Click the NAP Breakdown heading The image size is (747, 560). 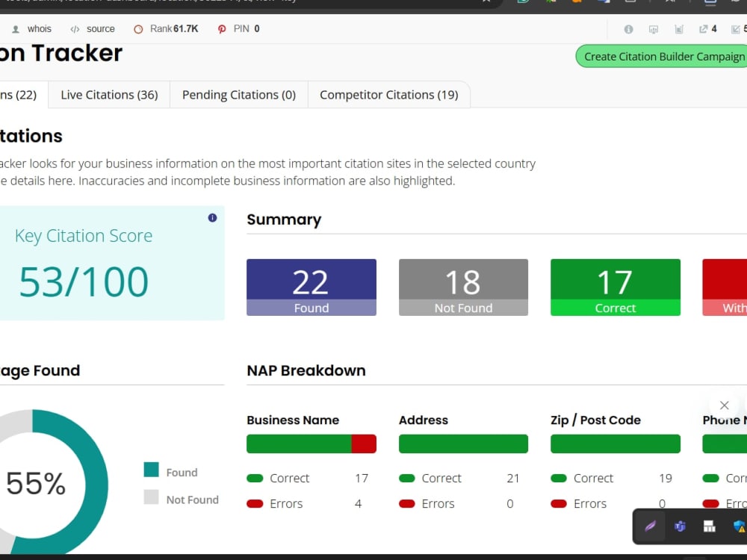point(306,370)
